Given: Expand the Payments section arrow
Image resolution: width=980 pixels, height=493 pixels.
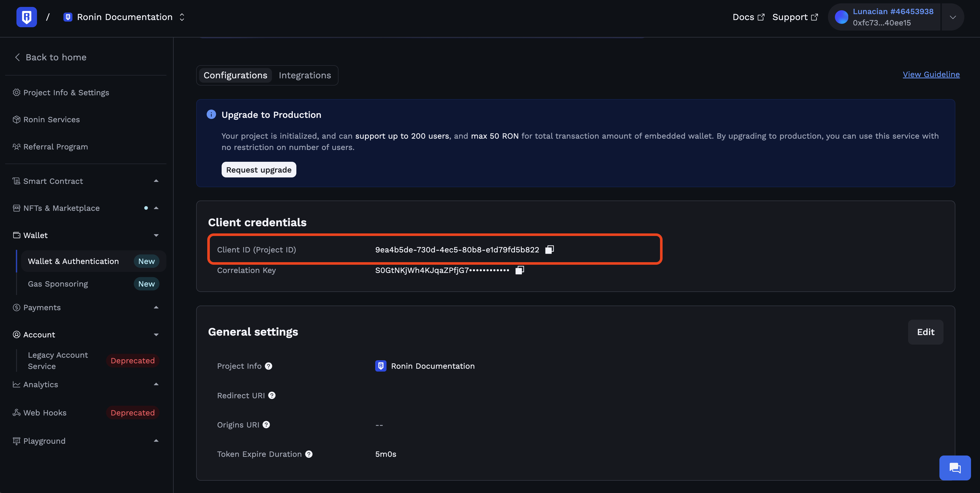Looking at the screenshot, I should pos(156,307).
